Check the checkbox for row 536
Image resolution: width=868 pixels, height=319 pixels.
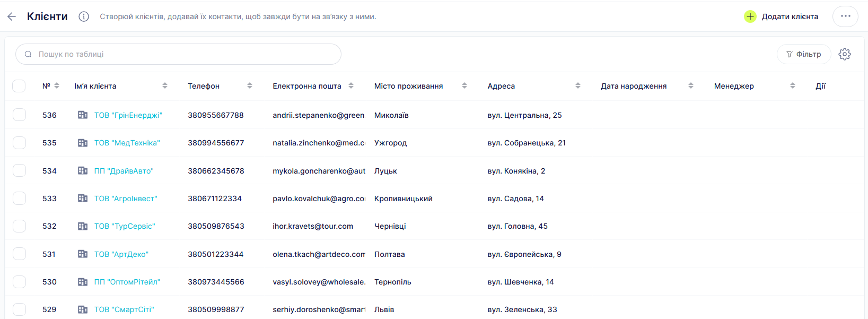pos(19,115)
